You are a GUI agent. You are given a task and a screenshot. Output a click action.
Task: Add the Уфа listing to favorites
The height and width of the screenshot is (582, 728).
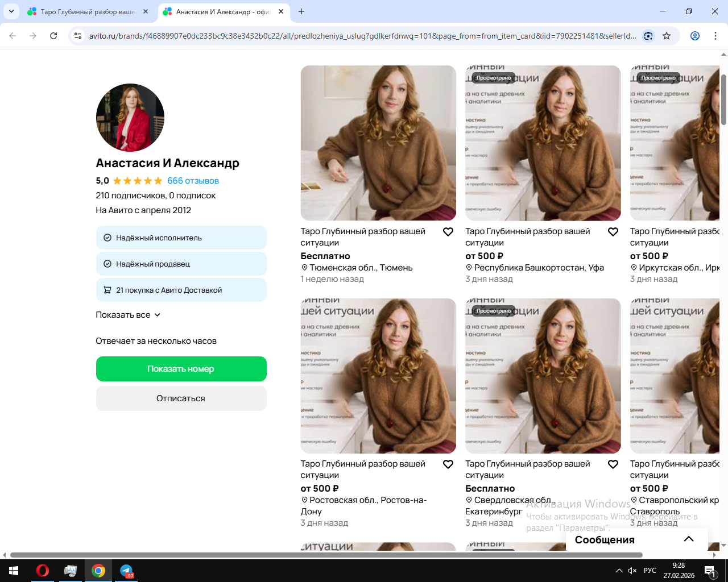pos(613,232)
